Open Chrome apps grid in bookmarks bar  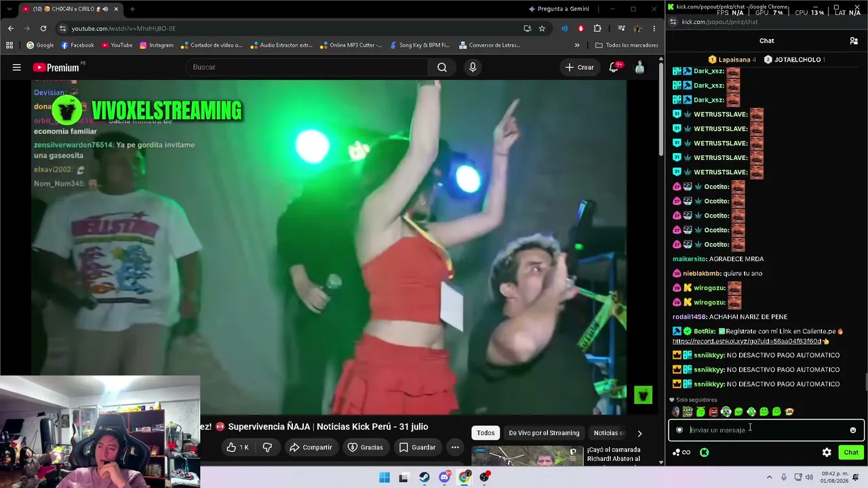(9, 45)
